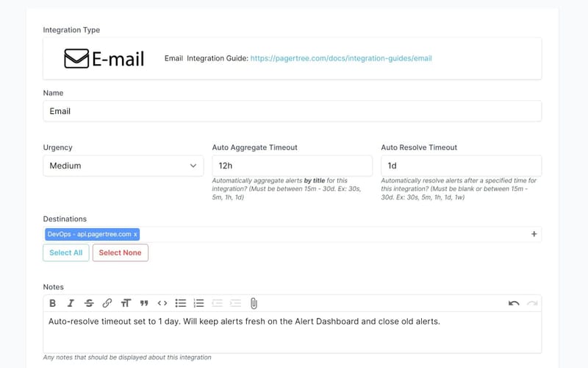The height and width of the screenshot is (368, 588).
Task: Enable strikethrough in Notes toolbar
Action: coord(89,303)
